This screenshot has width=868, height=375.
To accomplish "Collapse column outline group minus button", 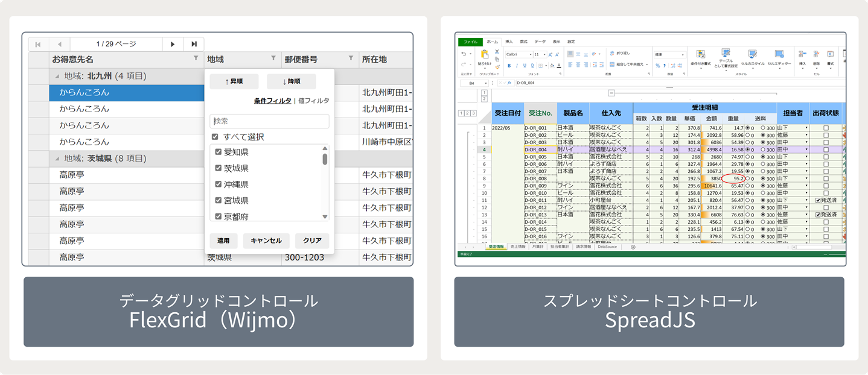I will [x=611, y=93].
